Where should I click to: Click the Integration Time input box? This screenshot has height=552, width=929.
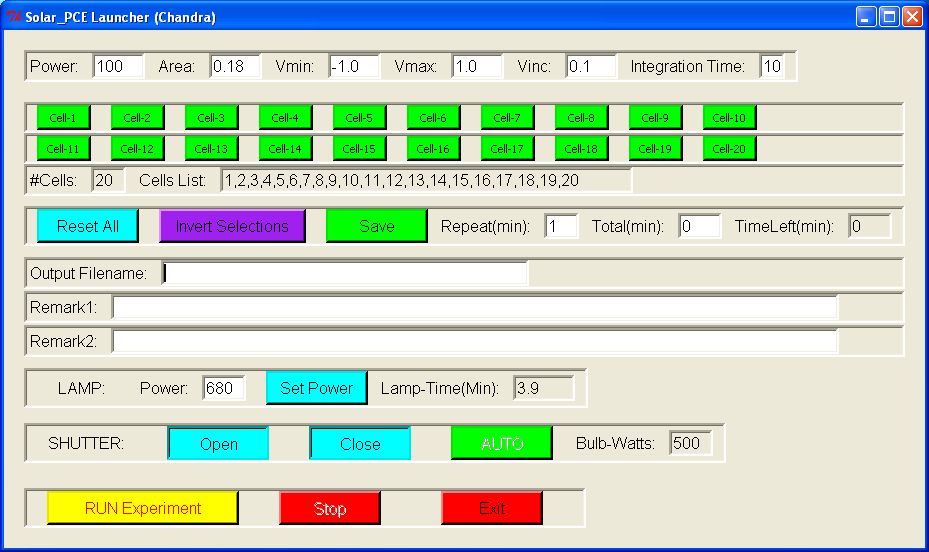pyautogui.click(x=772, y=67)
